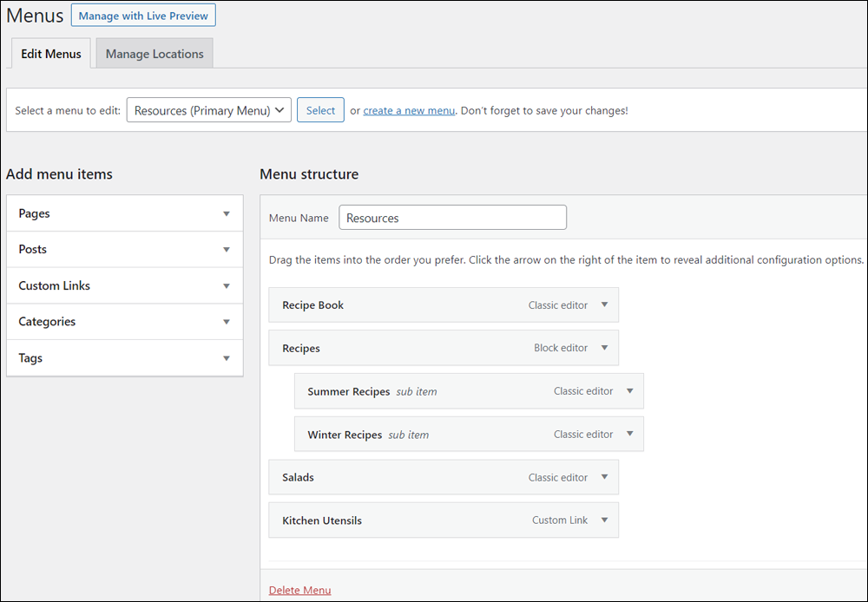Click the Posts panel heading

pyautogui.click(x=33, y=250)
